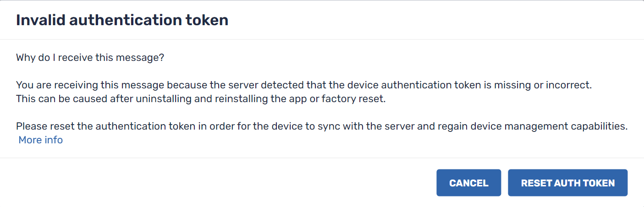Open the More info link

[40, 140]
